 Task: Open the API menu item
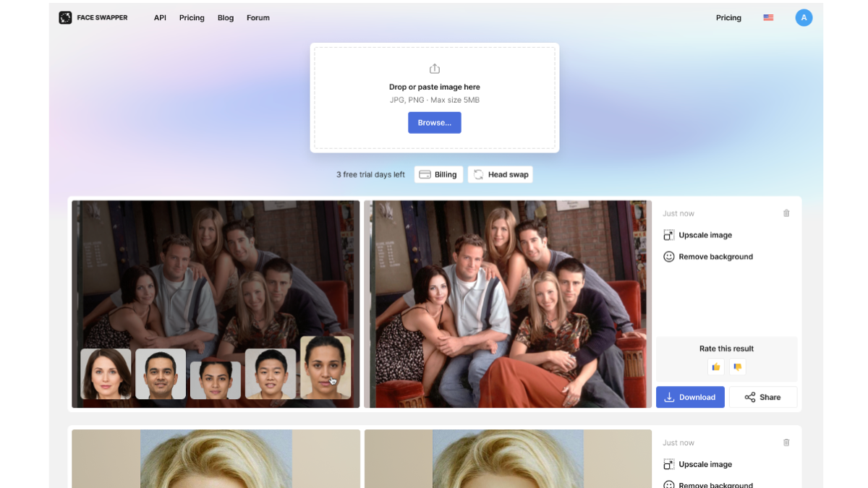[160, 17]
